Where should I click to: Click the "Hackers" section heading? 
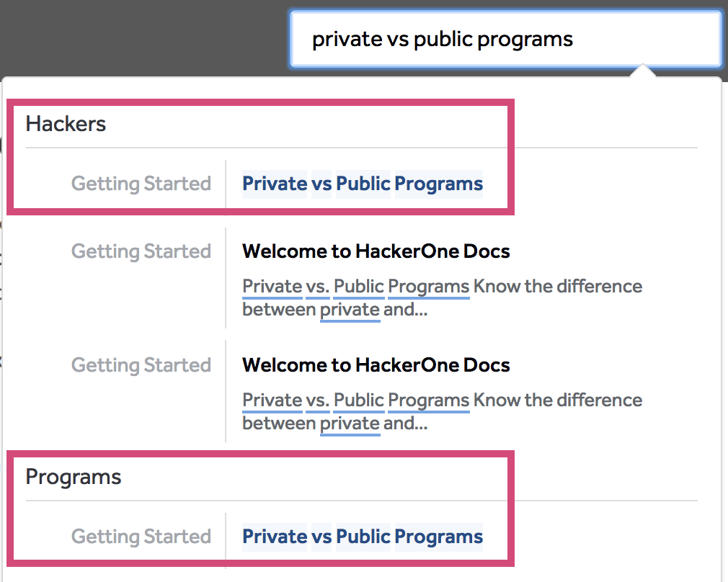point(66,124)
